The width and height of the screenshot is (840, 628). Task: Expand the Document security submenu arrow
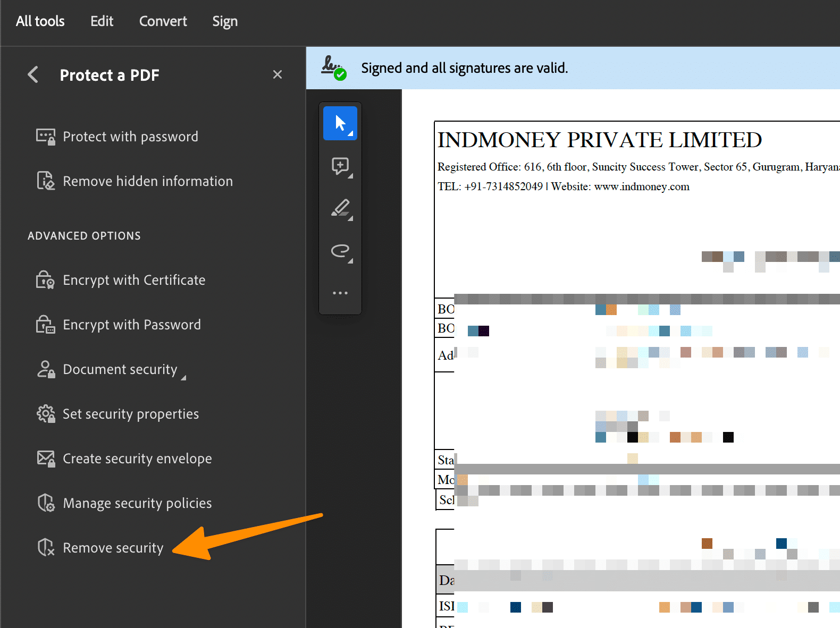click(183, 378)
